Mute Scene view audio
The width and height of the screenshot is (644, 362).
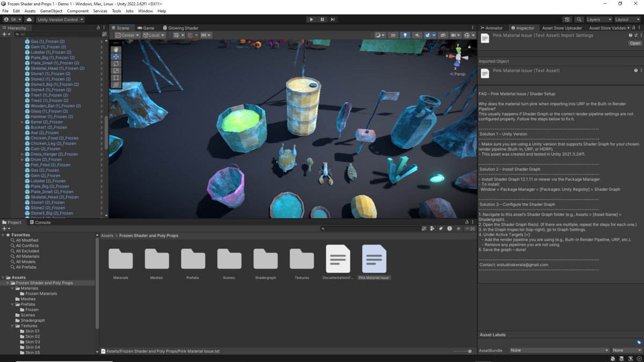pyautogui.click(x=417, y=35)
